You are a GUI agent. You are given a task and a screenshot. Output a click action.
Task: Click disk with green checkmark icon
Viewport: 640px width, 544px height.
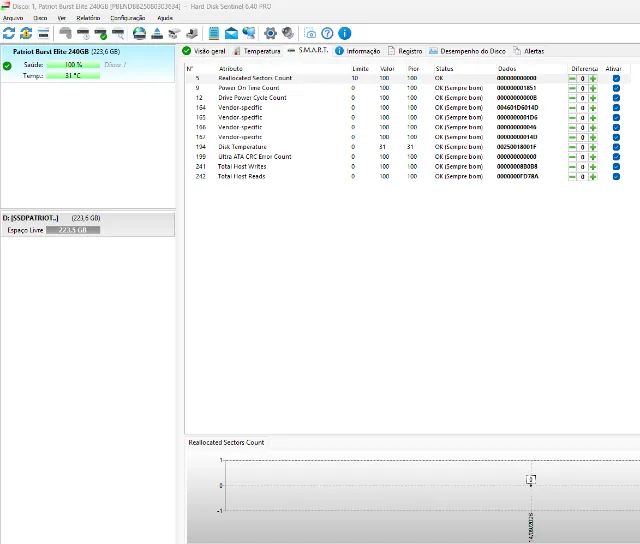click(100, 33)
